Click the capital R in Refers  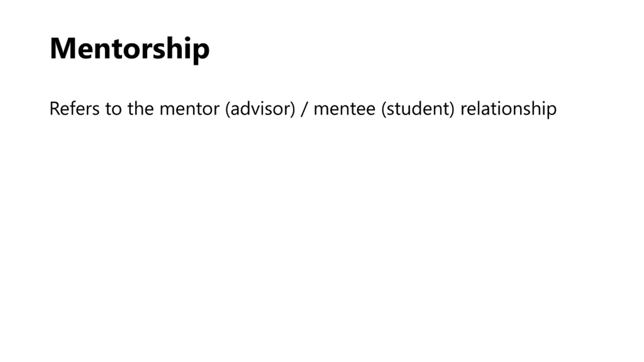click(x=55, y=109)
